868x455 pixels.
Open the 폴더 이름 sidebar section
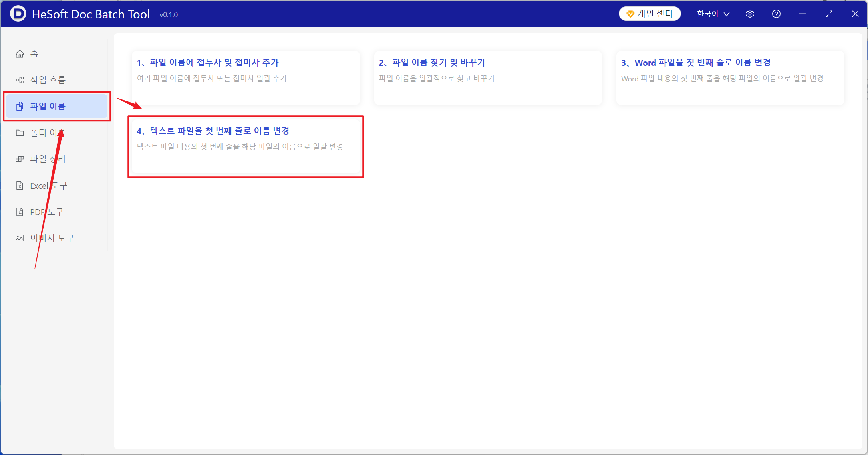[57, 133]
